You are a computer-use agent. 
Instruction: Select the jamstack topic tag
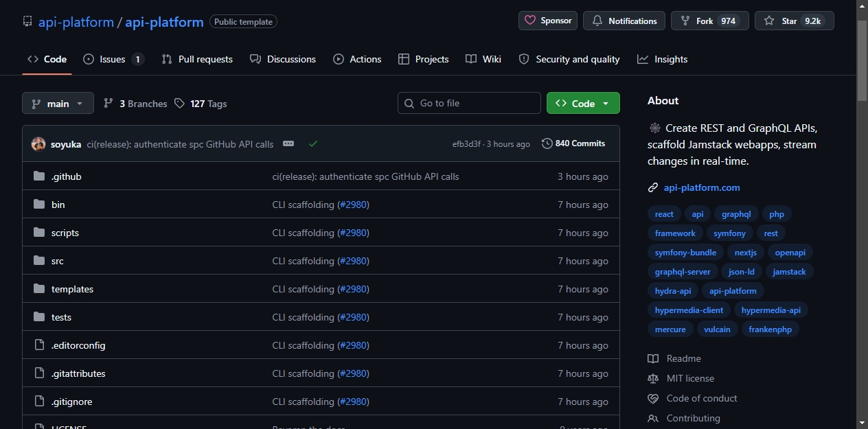pyautogui.click(x=789, y=272)
